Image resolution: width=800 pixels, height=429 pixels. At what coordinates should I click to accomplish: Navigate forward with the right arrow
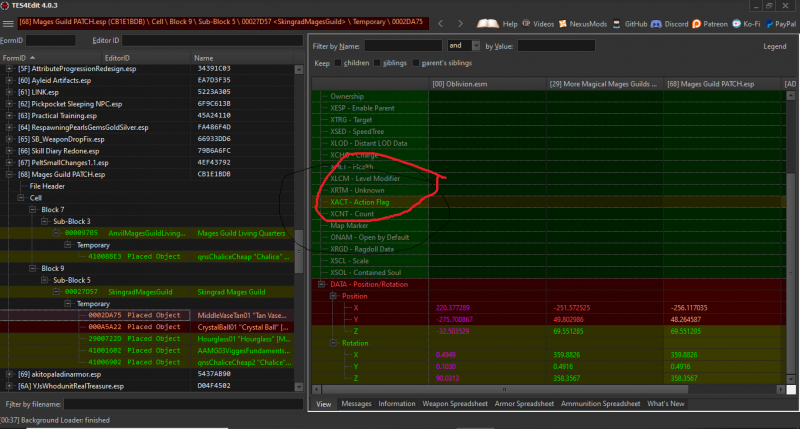click(460, 23)
